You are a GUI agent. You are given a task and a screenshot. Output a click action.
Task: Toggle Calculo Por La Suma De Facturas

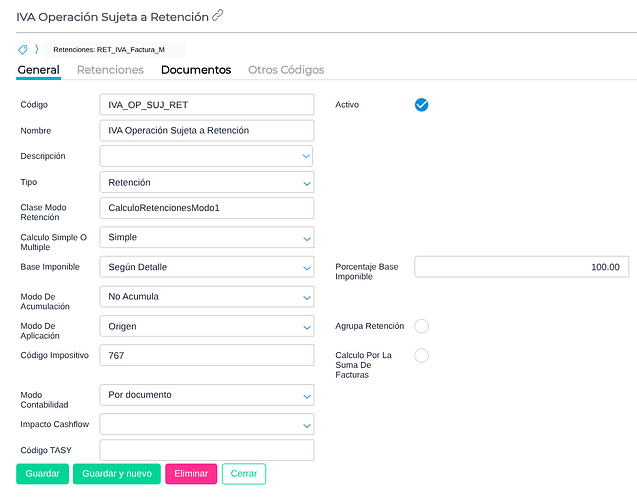[421, 355]
